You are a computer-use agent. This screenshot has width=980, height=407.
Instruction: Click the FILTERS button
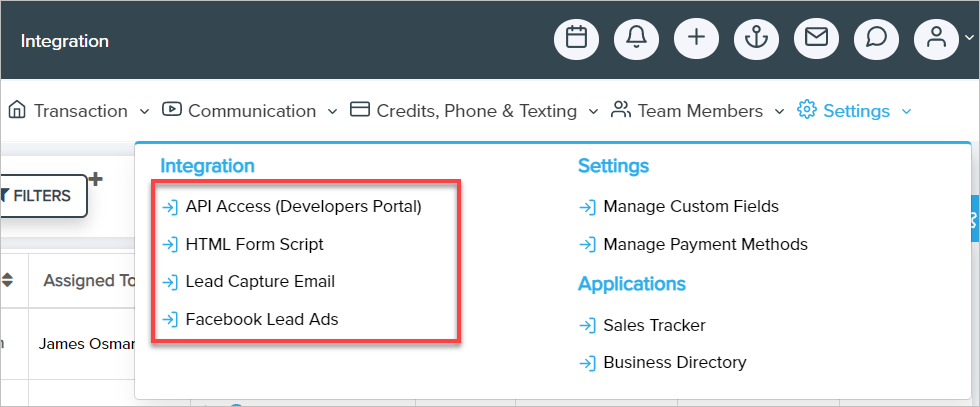[40, 196]
